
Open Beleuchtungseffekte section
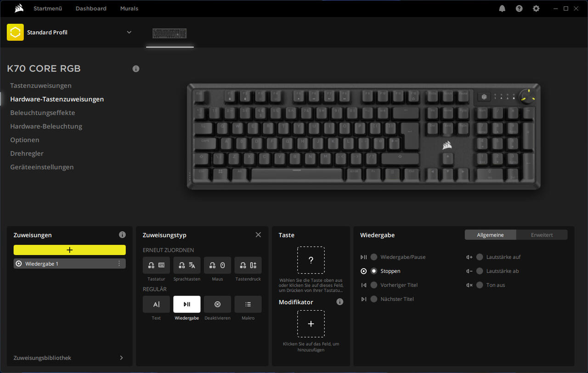(x=43, y=113)
